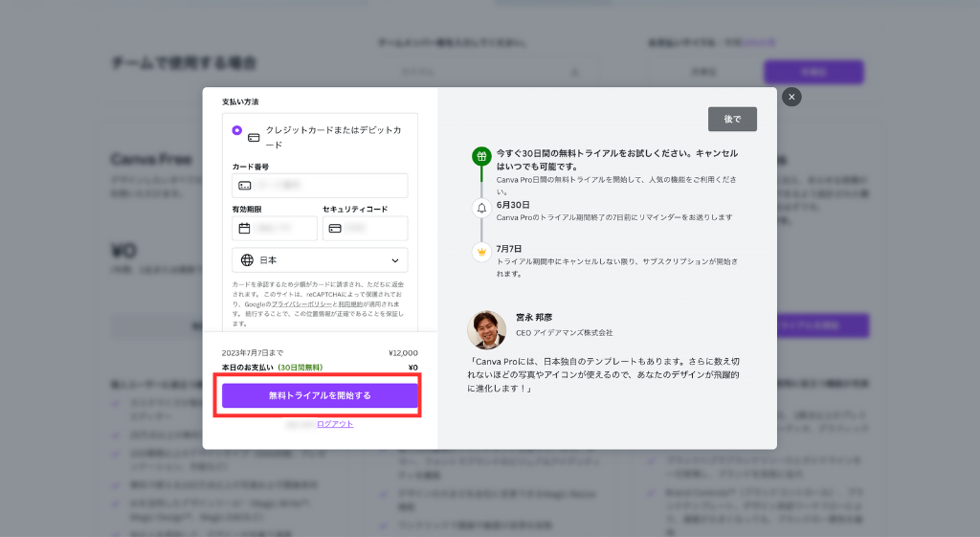Click the 6月30日 date heading
This screenshot has height=537, width=980.
pos(513,205)
